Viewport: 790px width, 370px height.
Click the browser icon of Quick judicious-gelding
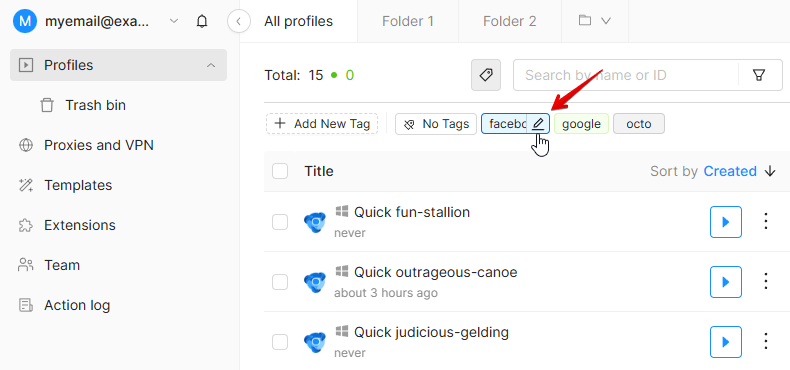(315, 342)
